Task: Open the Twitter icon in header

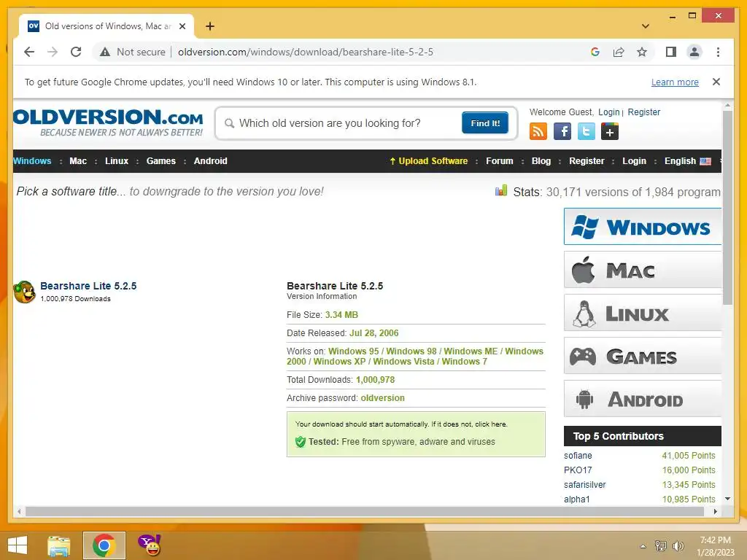Action: click(586, 131)
